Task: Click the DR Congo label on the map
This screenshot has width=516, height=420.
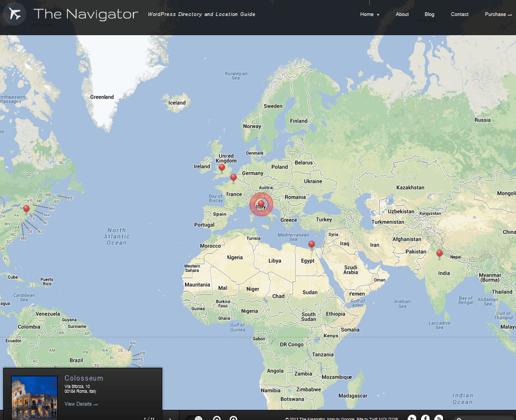Action: pos(291,345)
